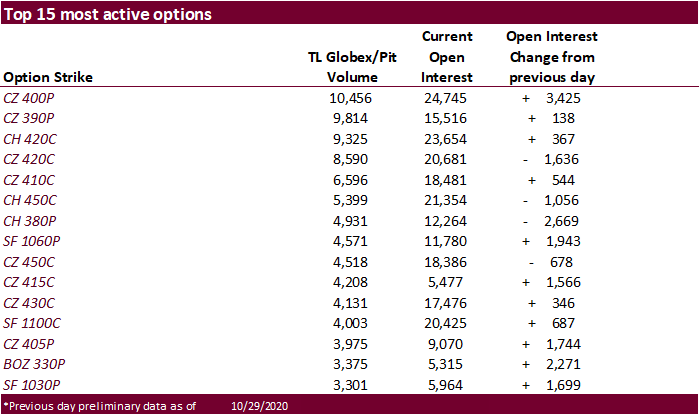Click the Current Open Interest header

click(x=447, y=57)
